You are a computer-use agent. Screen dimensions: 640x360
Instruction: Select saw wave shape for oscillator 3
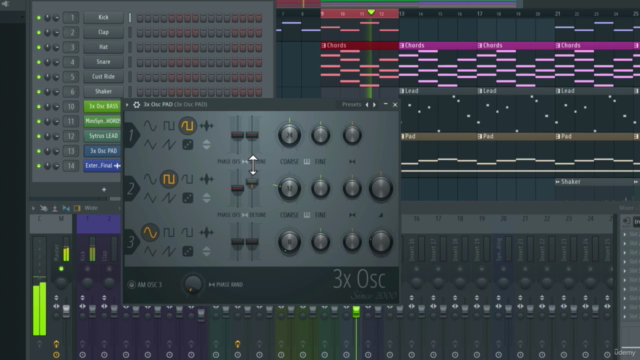pyautogui.click(x=169, y=251)
